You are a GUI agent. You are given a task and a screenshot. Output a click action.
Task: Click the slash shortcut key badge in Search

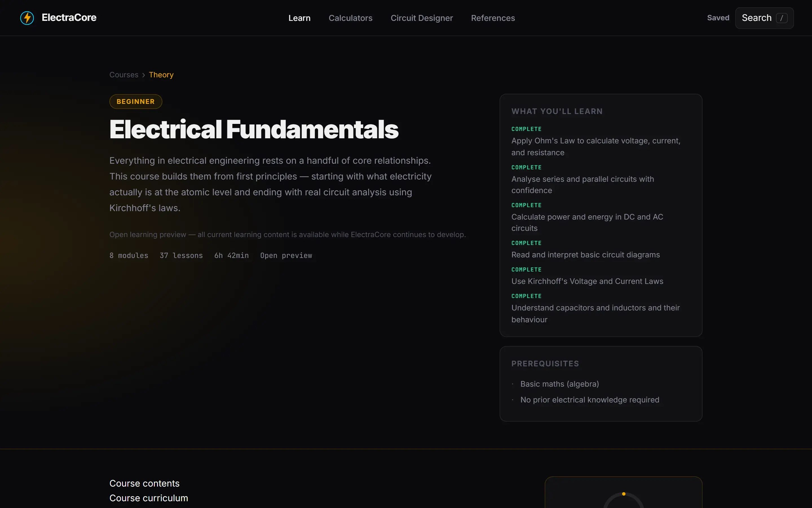click(x=782, y=18)
